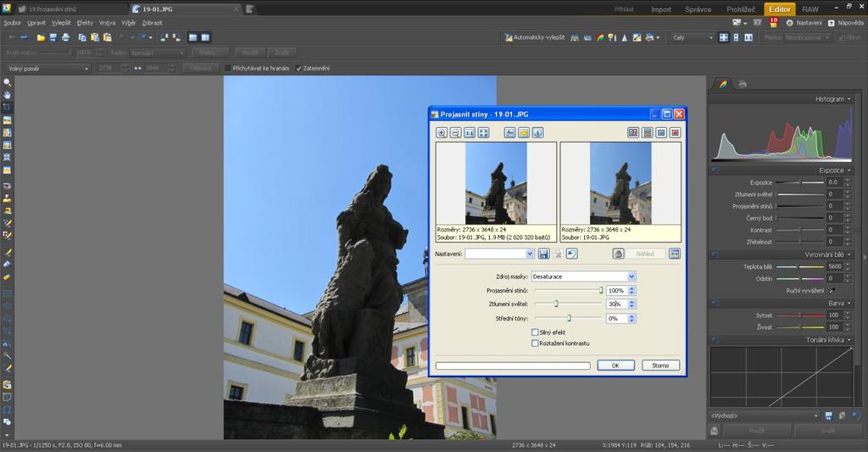This screenshot has height=452, width=868.
Task: Enable Roztažení kontrastu checkbox
Action: [535, 343]
